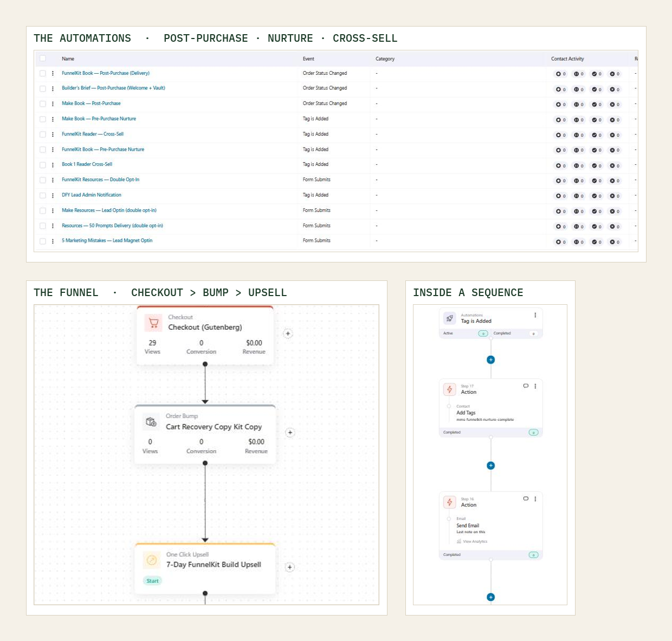
Task: Open Resources — 50 Prompts Delivery (double opt-in) link
Action: pos(112,226)
